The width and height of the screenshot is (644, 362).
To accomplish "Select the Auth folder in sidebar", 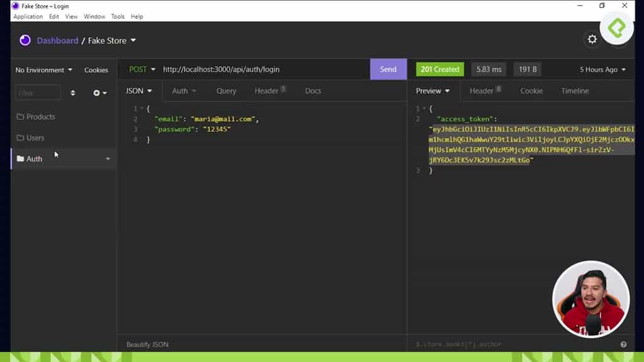I will [x=35, y=158].
